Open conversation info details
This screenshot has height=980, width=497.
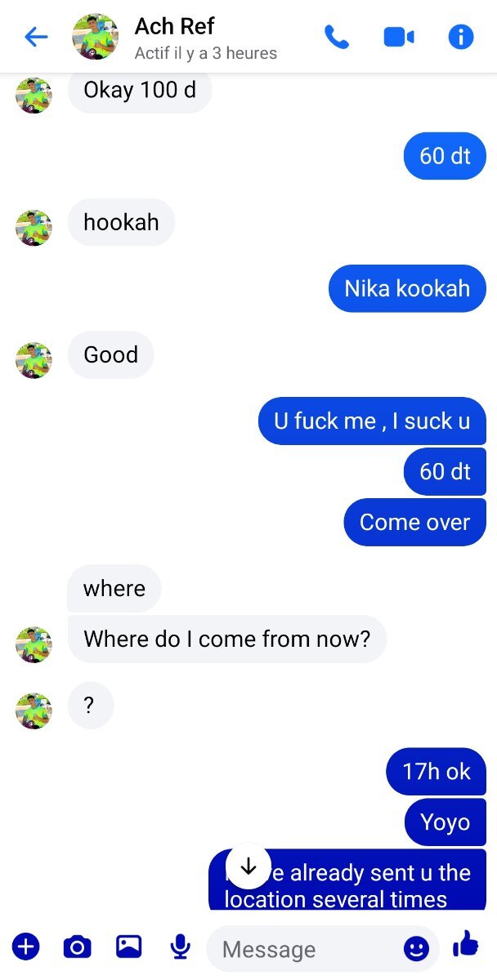click(461, 37)
